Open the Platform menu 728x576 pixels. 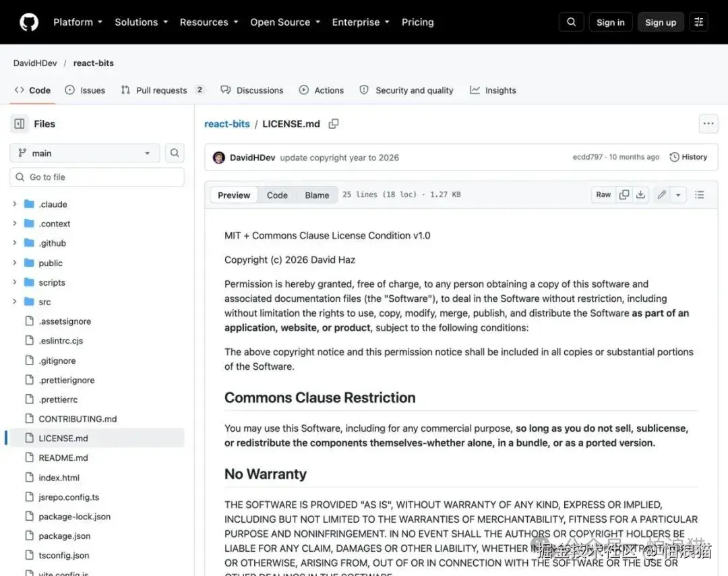[78, 22]
